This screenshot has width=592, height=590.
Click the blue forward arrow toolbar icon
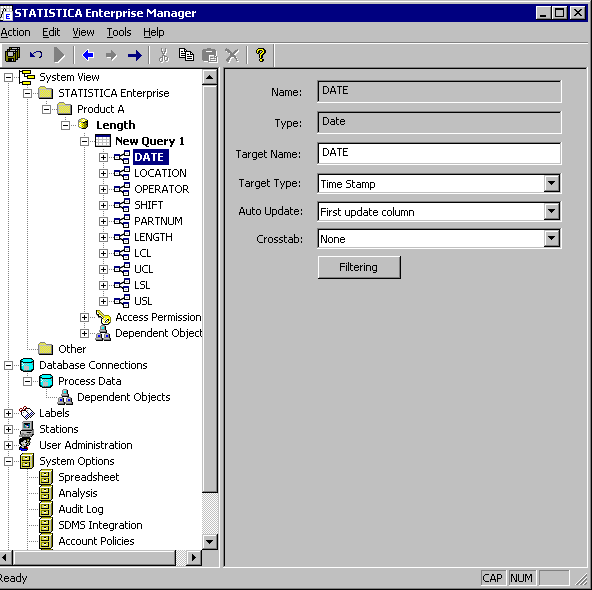134,55
